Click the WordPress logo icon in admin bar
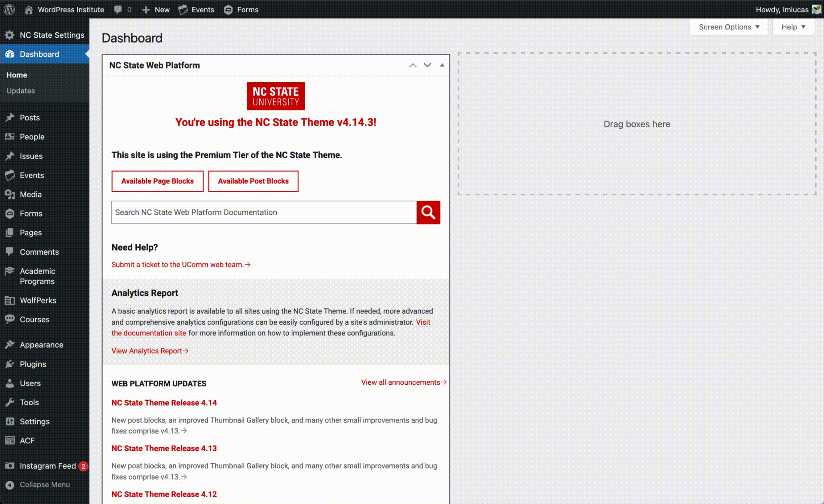Viewport: 824px width, 504px height. (x=9, y=9)
